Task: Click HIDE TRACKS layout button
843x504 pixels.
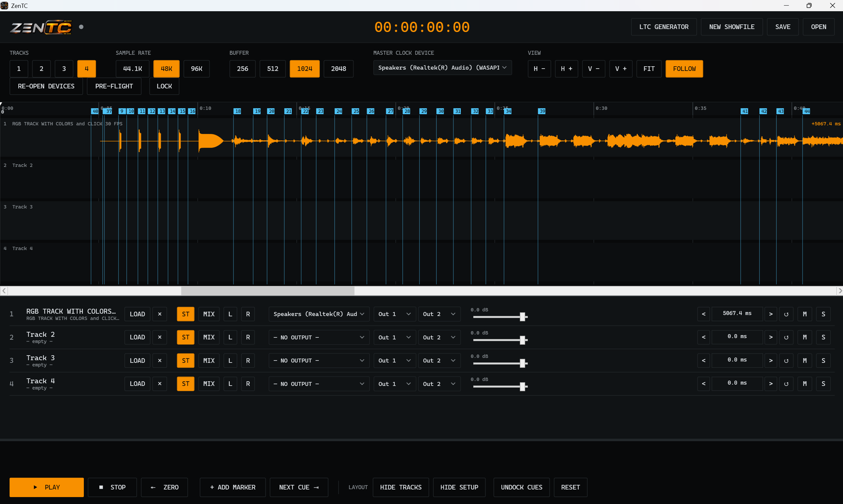Action: (401, 488)
